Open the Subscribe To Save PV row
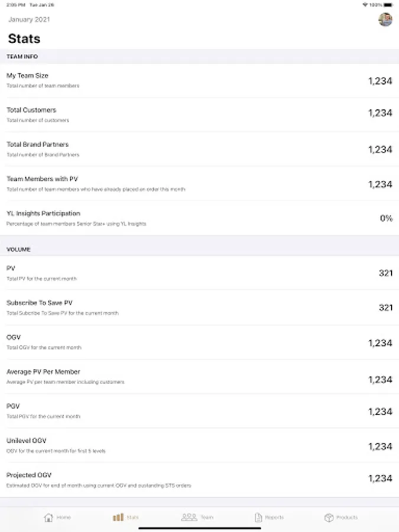Viewport: 399px width, 532px height. point(199,307)
